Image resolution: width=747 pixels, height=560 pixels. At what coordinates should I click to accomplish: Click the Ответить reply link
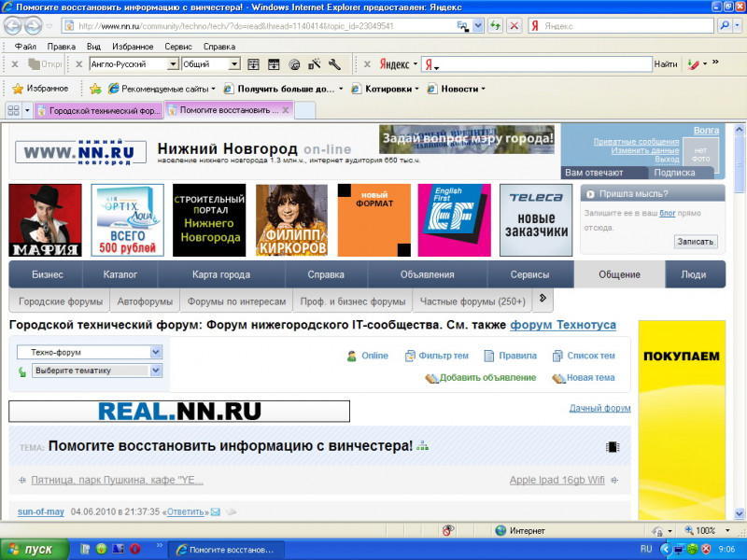pyautogui.click(x=185, y=511)
